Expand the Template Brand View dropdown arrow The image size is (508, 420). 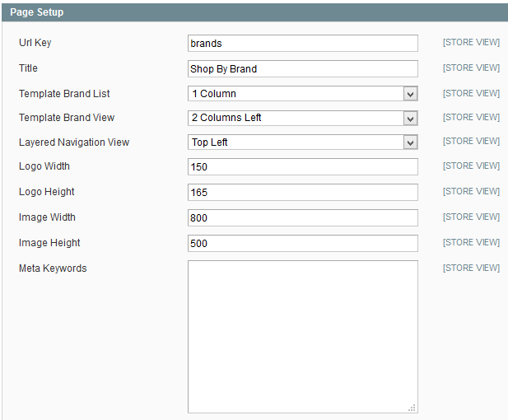(410, 119)
